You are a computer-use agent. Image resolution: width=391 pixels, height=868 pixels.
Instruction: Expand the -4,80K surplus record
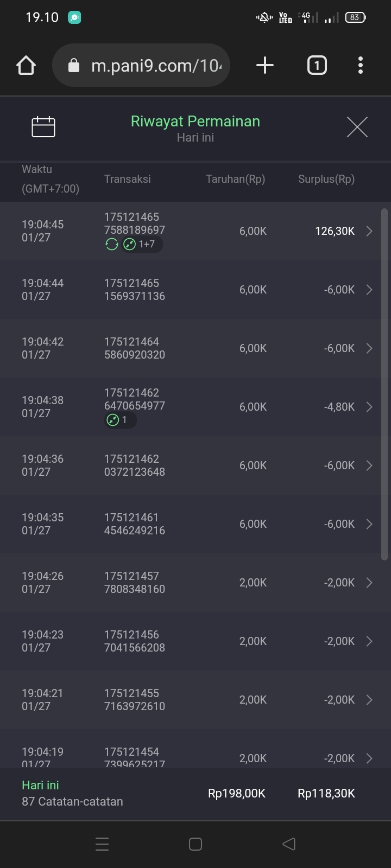click(x=369, y=407)
